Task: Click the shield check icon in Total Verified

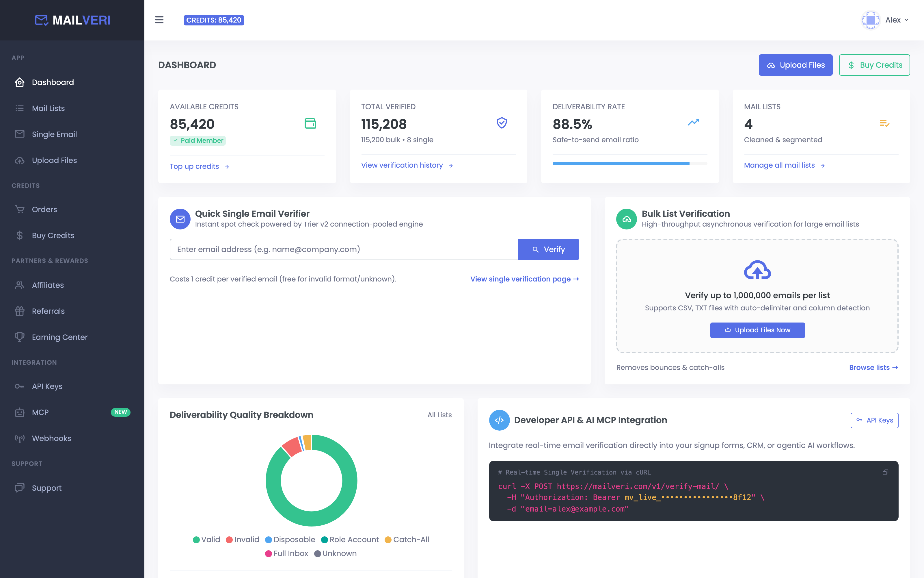Action: coord(502,123)
